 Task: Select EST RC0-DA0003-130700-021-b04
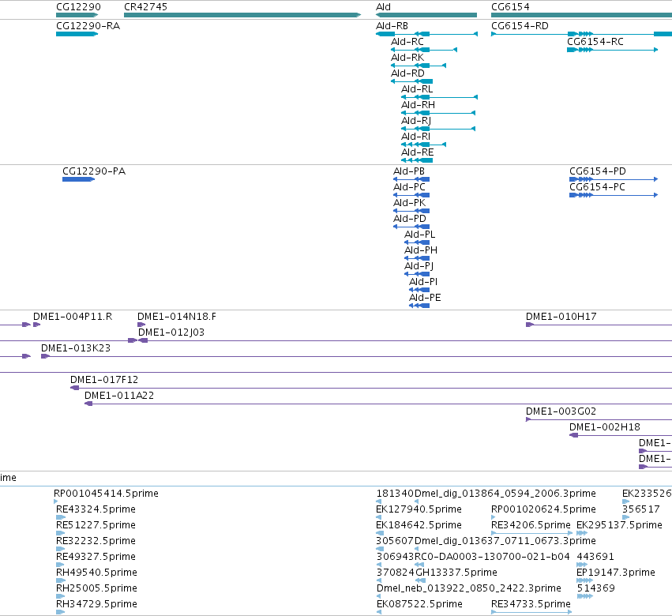[x=419, y=565]
